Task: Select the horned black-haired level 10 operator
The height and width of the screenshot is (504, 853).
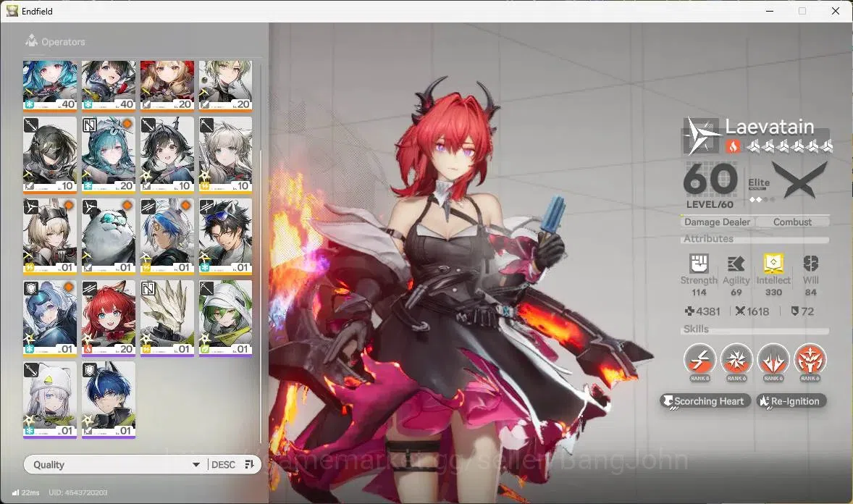Action: [x=167, y=155]
